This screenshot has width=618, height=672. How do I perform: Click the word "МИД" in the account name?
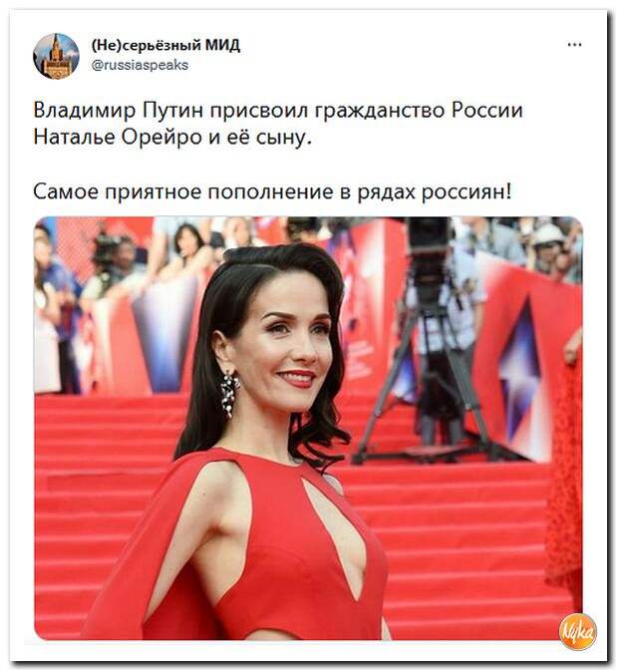click(222, 45)
